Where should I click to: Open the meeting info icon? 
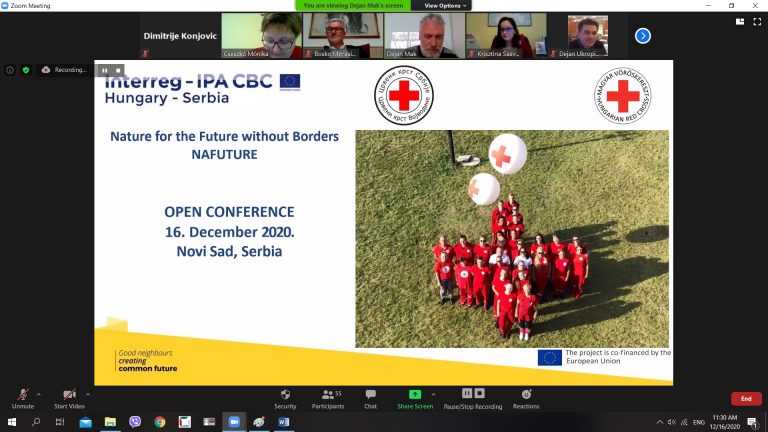pos(10,70)
